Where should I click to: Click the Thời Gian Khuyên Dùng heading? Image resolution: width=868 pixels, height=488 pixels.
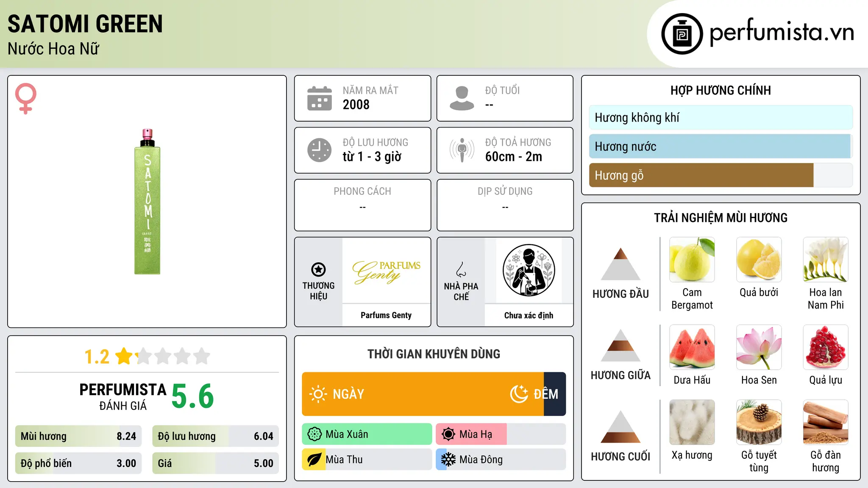(434, 354)
